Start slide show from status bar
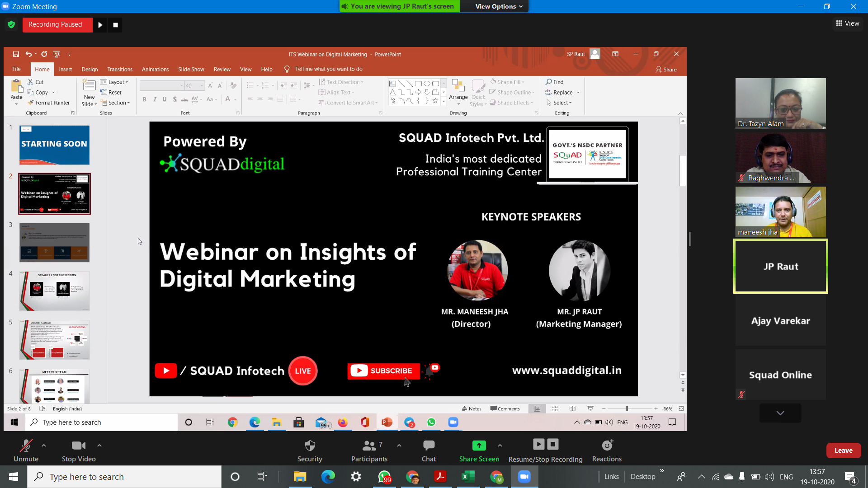Image resolution: width=868 pixels, height=488 pixels. [590, 408]
